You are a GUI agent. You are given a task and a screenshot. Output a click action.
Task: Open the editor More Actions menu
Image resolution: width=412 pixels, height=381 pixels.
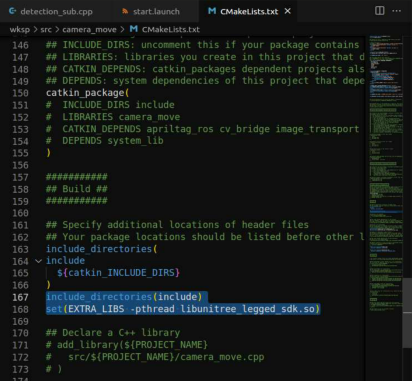[397, 11]
